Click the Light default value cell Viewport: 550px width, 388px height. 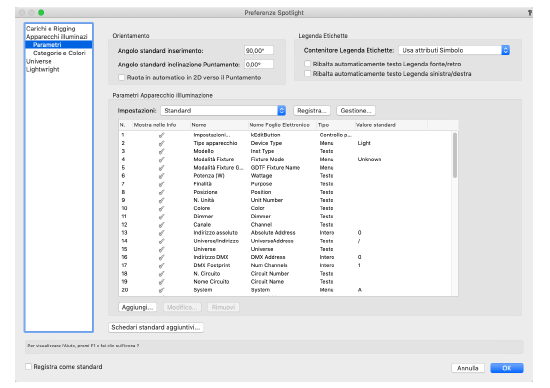tap(364, 143)
